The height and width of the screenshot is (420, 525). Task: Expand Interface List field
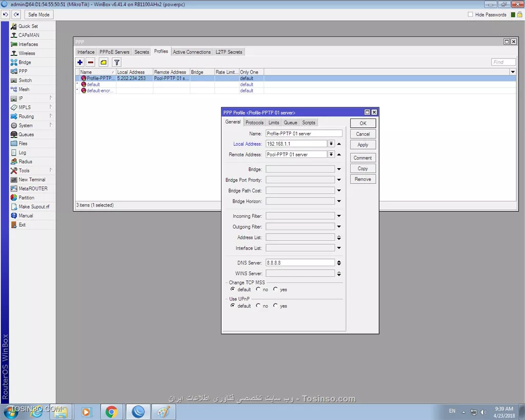click(339, 248)
